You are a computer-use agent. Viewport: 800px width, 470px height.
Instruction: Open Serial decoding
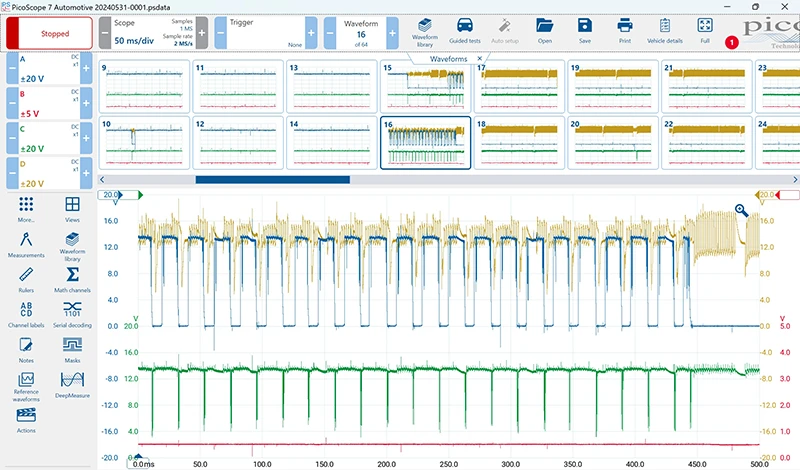coord(72,314)
